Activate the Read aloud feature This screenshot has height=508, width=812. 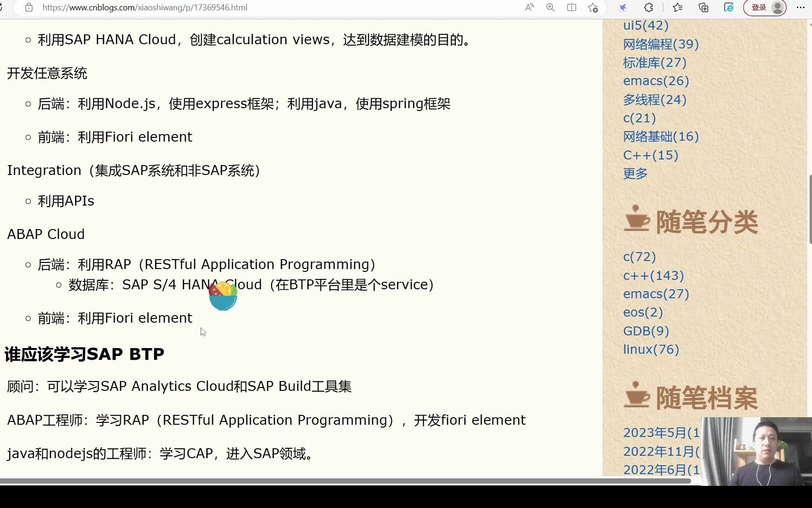tap(529, 8)
